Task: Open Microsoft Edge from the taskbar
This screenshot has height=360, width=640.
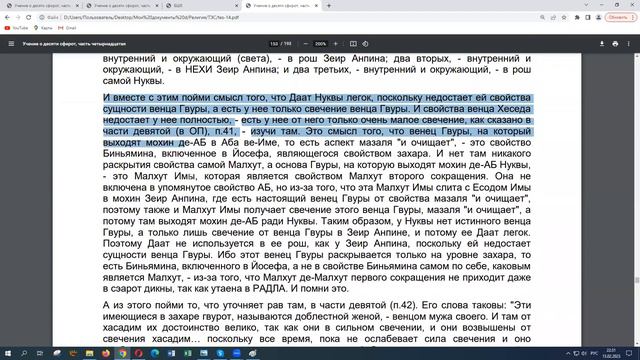Action: [155, 353]
